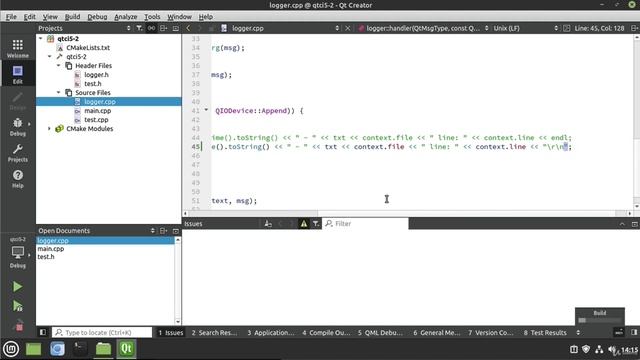Viewport: 640px width, 360px height.
Task: Select CMakeLists.txt in project tree
Action: pyautogui.click(x=88, y=47)
